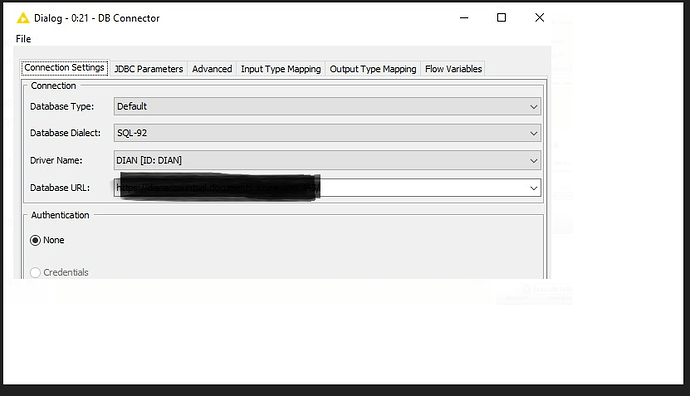The width and height of the screenshot is (690, 396).
Task: Switch to the Connection Settings tab
Action: click(64, 68)
